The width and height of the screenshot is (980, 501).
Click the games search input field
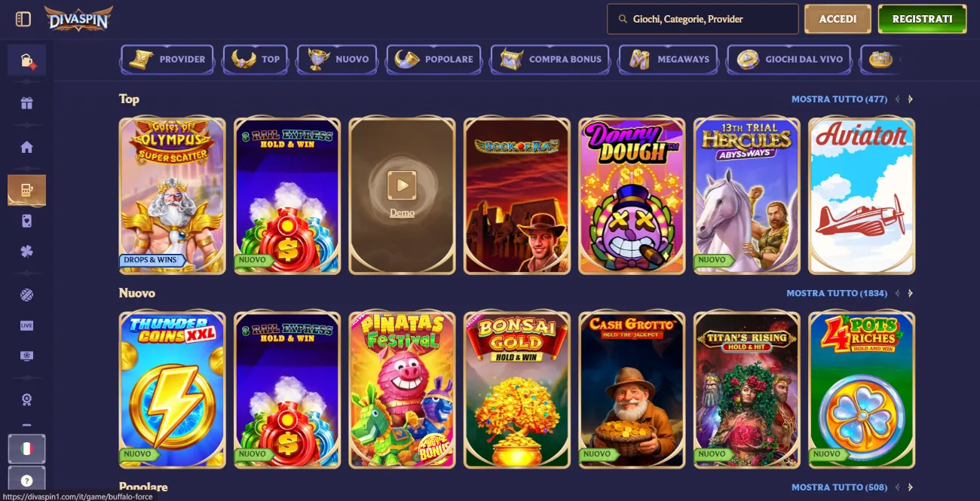[x=703, y=19]
